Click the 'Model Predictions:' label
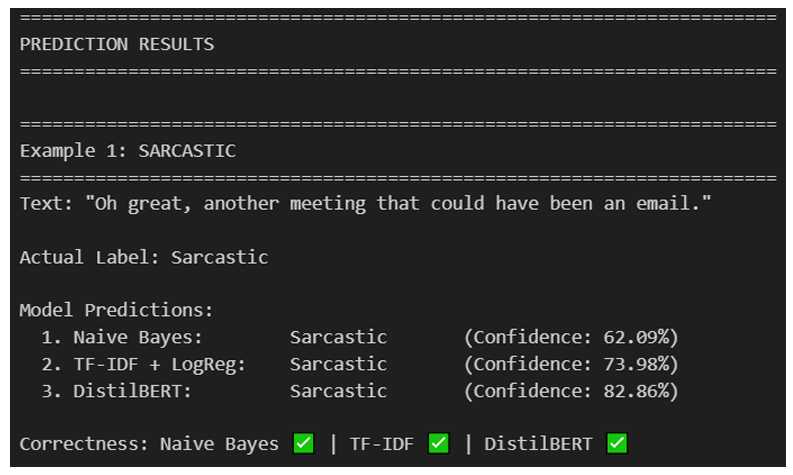This screenshot has width=793, height=475. point(116,311)
